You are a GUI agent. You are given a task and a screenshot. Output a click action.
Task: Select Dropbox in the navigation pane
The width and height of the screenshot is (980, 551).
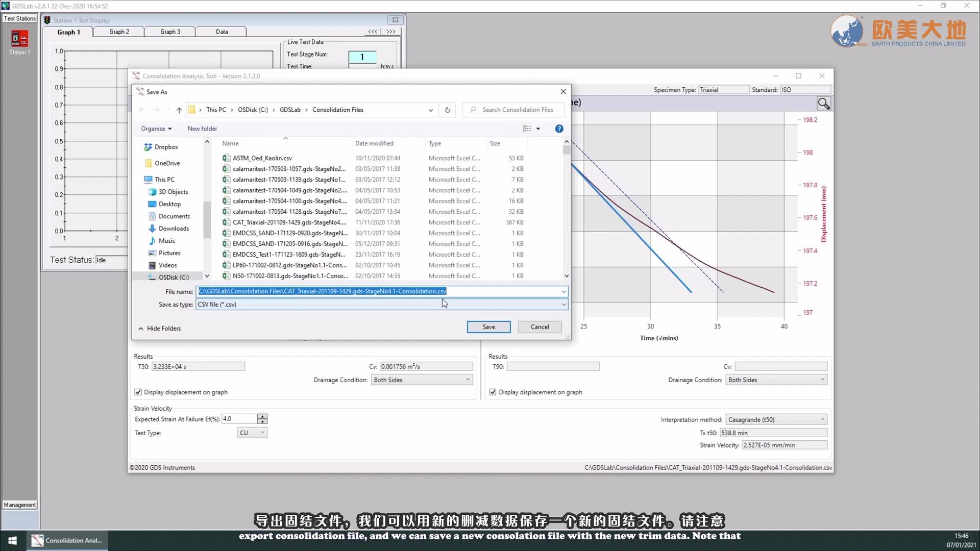click(x=166, y=147)
